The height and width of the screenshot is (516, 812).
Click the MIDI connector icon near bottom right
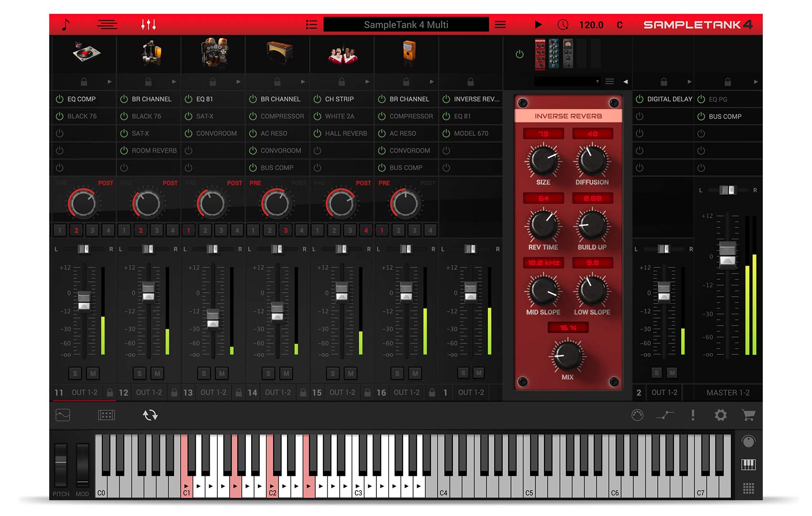(x=637, y=416)
